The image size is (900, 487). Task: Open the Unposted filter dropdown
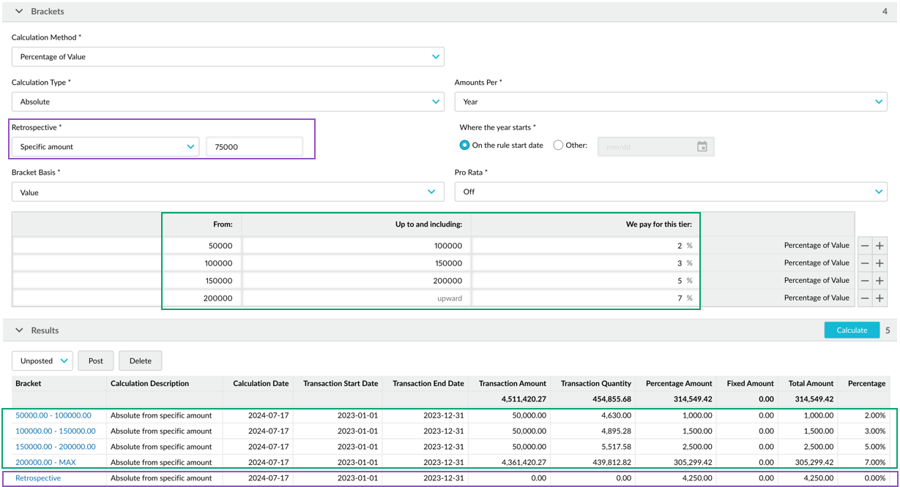[42, 361]
